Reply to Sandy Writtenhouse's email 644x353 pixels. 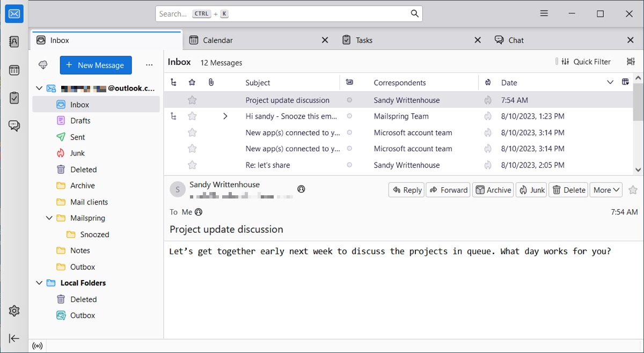tap(406, 189)
